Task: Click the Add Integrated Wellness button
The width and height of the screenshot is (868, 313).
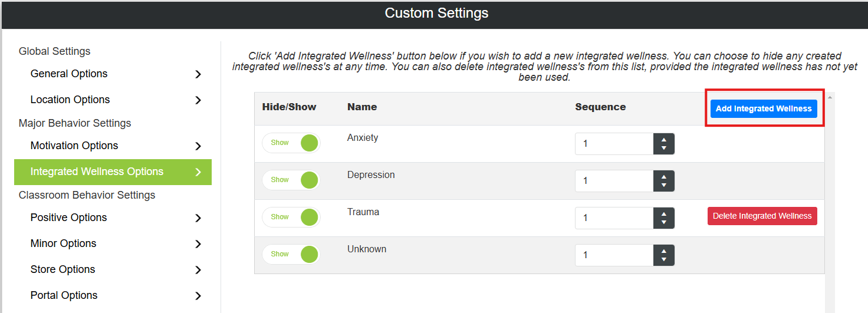Action: click(x=764, y=108)
